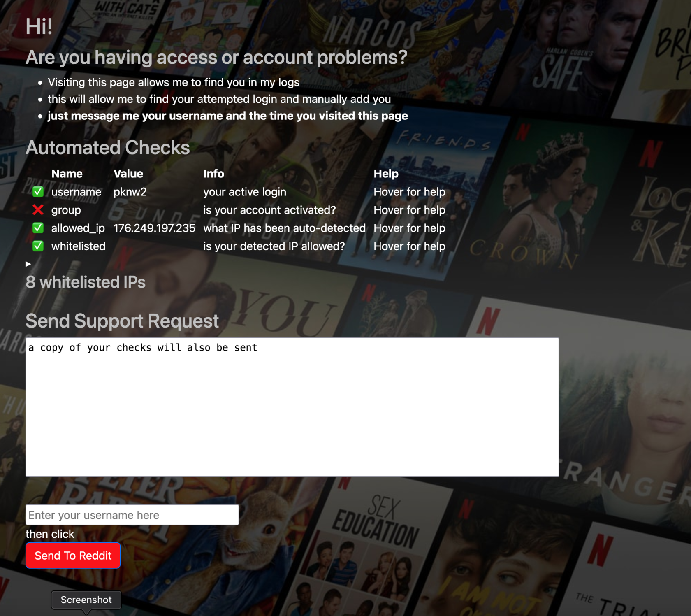This screenshot has width=691, height=616.
Task: Click the red cross icon beside group
Action: 38,210
